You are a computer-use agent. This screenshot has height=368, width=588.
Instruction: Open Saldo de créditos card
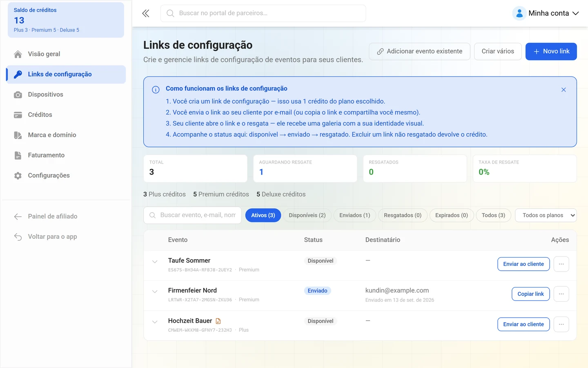[66, 20]
